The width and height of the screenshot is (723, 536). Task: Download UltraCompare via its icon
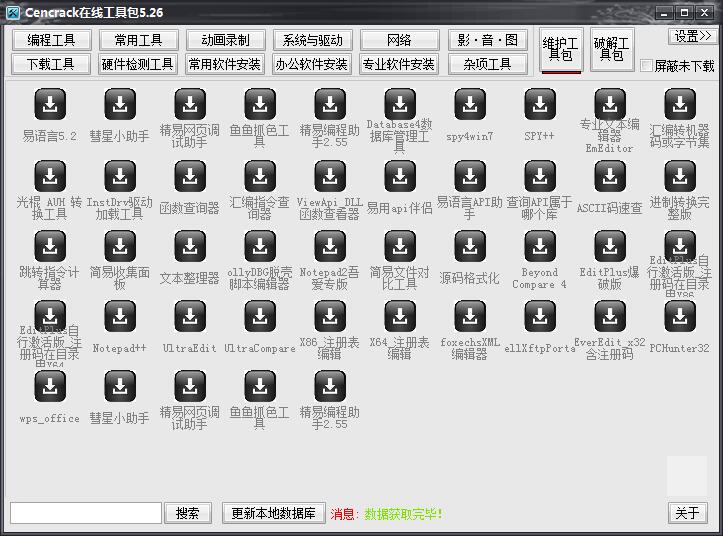click(260, 316)
